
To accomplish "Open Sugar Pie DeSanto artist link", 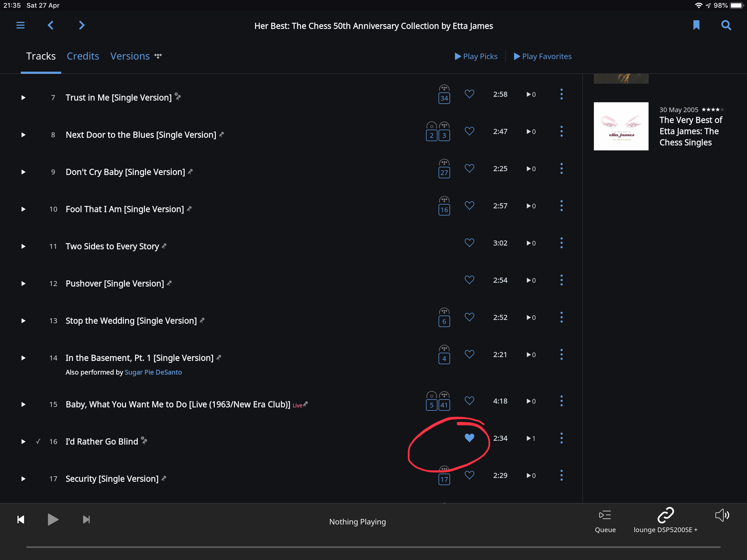I will pyautogui.click(x=153, y=372).
